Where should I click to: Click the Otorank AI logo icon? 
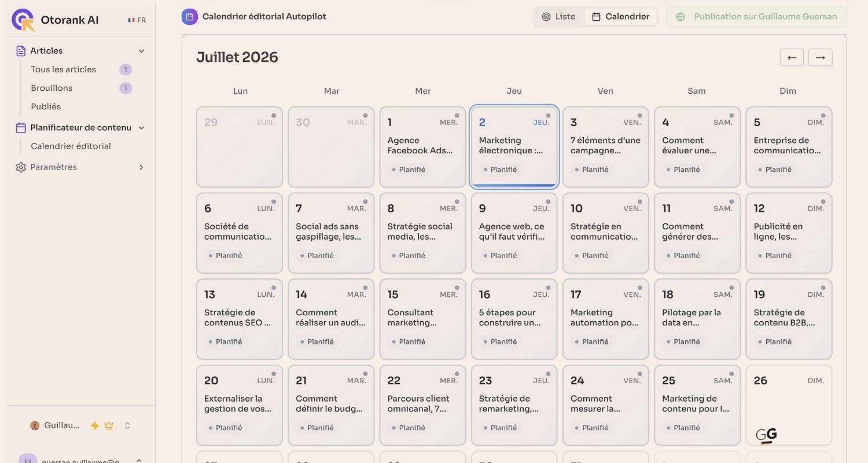coord(23,20)
